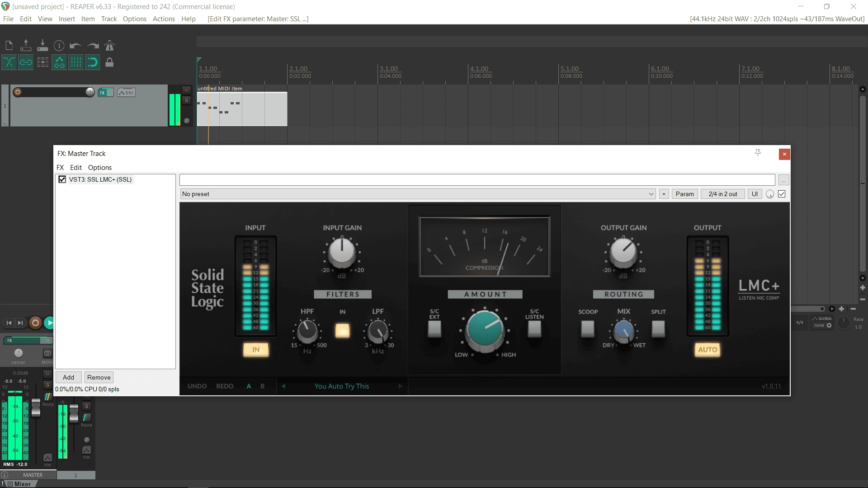This screenshot has width=868, height=488.
Task: Open Project settings info icon
Action: (x=59, y=46)
